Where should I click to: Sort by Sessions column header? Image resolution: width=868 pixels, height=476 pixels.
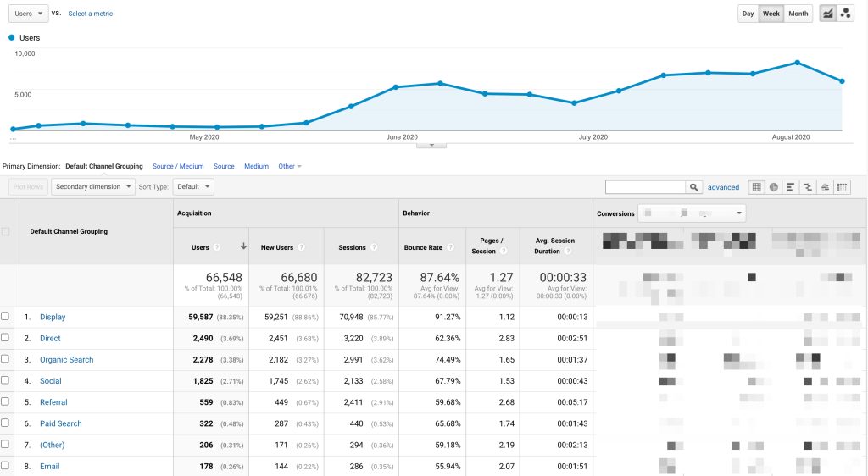[x=352, y=247]
